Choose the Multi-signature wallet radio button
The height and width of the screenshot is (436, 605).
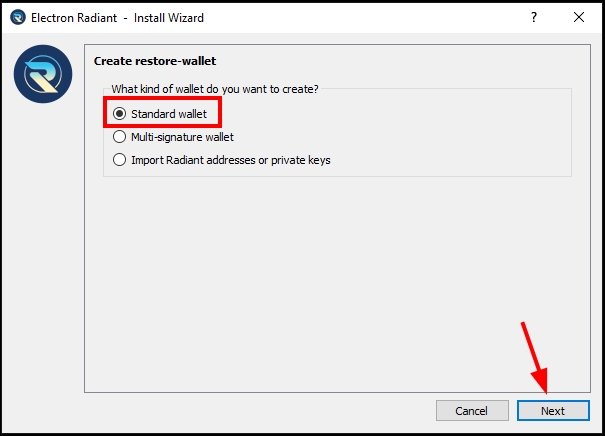(121, 137)
